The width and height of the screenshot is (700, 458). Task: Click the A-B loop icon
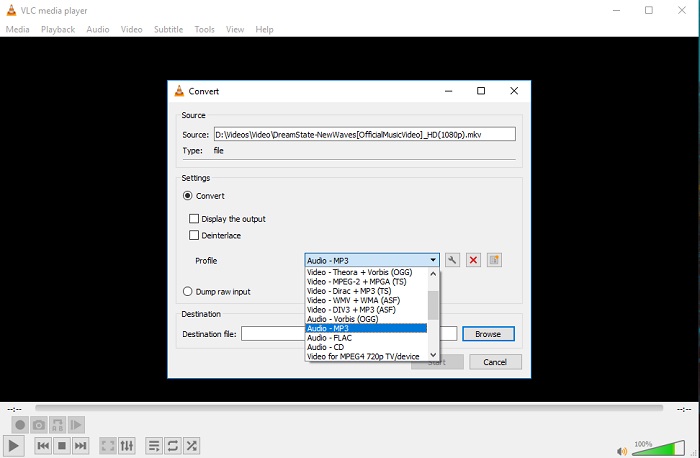coord(58,425)
